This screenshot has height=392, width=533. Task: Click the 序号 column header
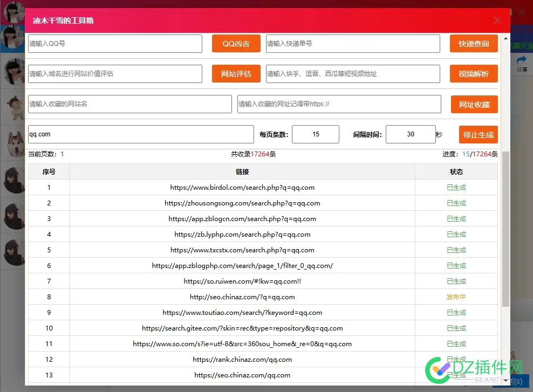coord(49,172)
